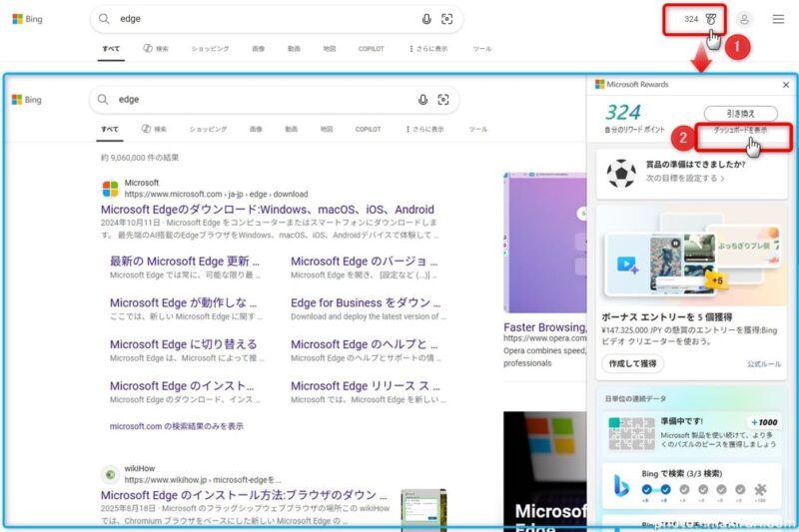Open Microsoft Edge のヘルプと sublink

364,344
